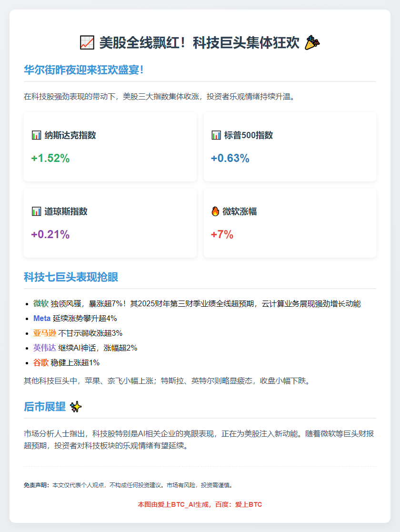Click the red 谷歌 bullet name
The image size is (400, 532).
click(x=40, y=363)
